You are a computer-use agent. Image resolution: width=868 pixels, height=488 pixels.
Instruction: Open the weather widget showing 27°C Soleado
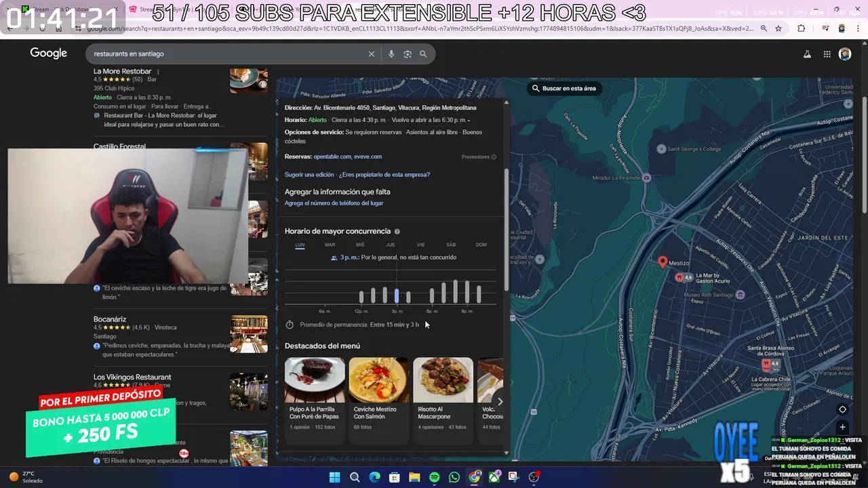(27, 477)
